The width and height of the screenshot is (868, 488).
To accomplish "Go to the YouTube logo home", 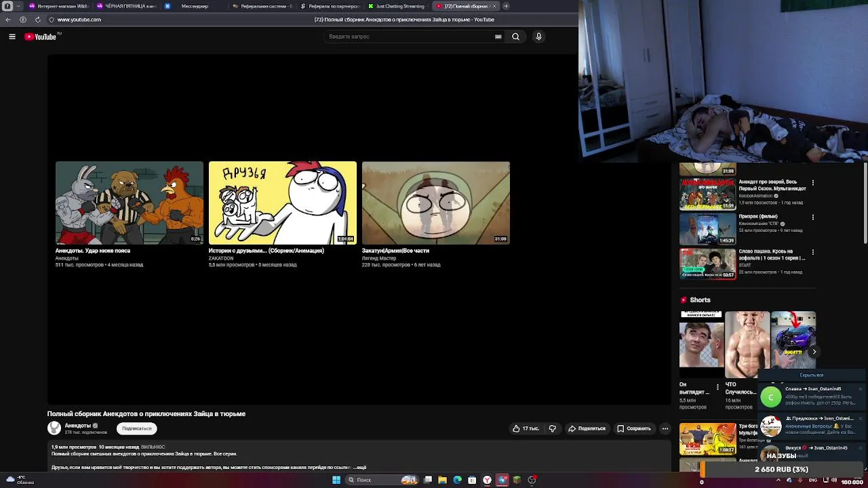I will coord(41,37).
